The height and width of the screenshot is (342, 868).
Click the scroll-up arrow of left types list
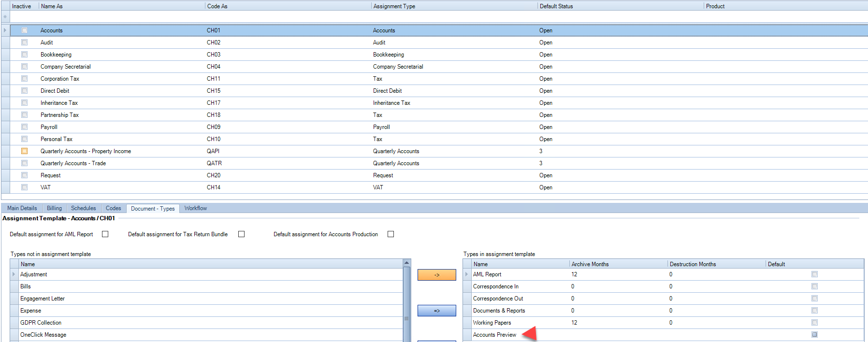[406, 263]
